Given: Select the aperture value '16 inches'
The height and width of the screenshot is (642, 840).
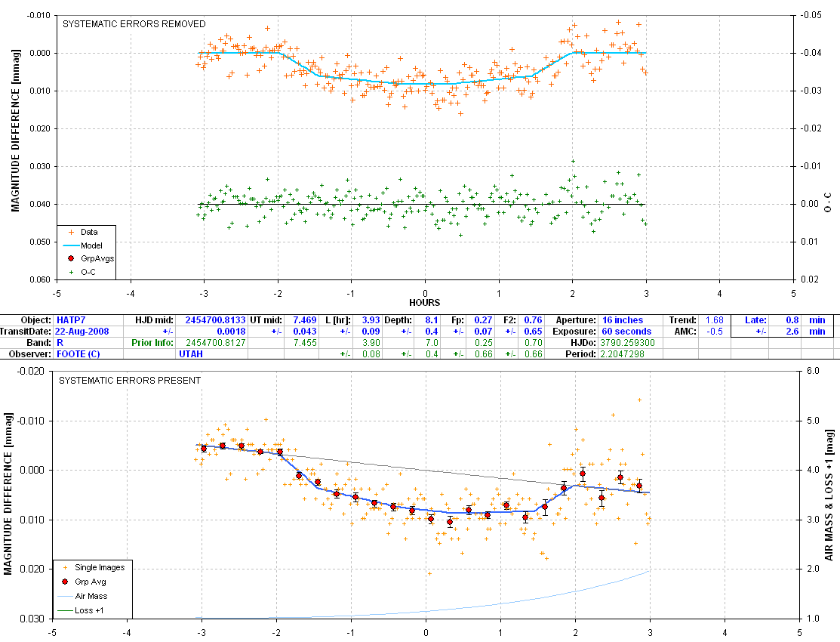Looking at the screenshot, I should point(623,320).
